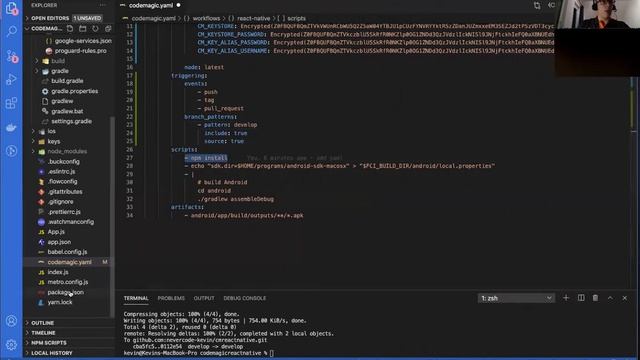This screenshot has width=640, height=360.
Task: Open build.gradle file
Action: tap(67, 81)
